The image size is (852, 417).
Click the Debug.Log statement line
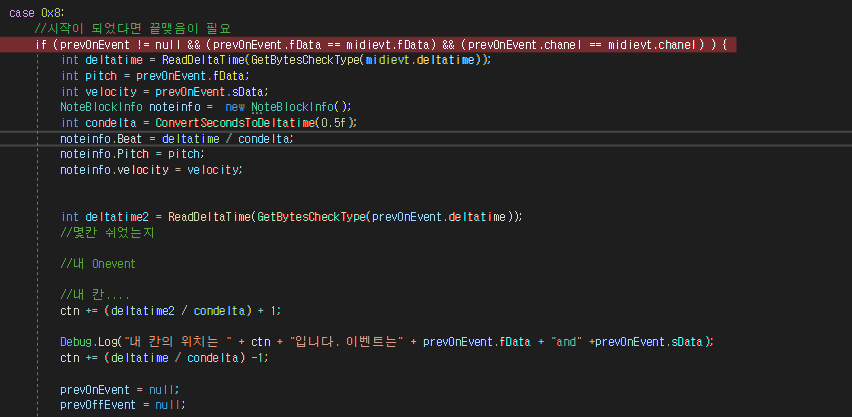[x=386, y=342]
